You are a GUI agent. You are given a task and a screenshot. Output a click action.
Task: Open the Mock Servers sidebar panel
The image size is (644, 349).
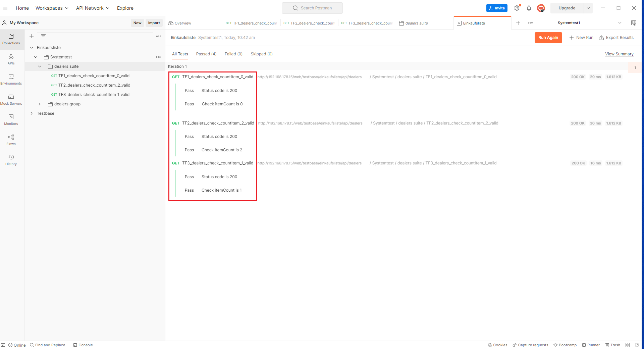(x=11, y=100)
